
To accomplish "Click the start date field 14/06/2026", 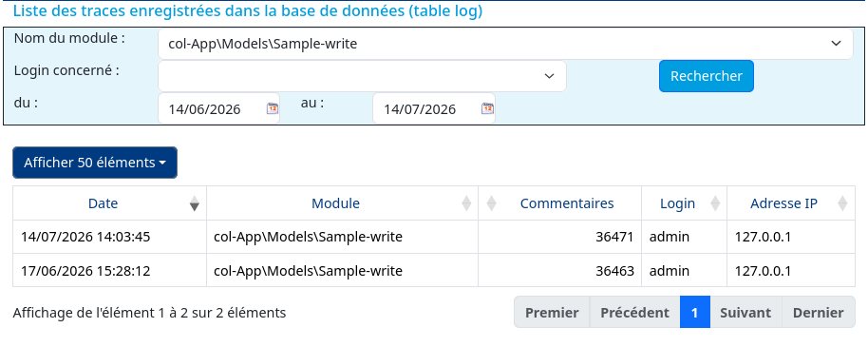I will pos(218,108).
